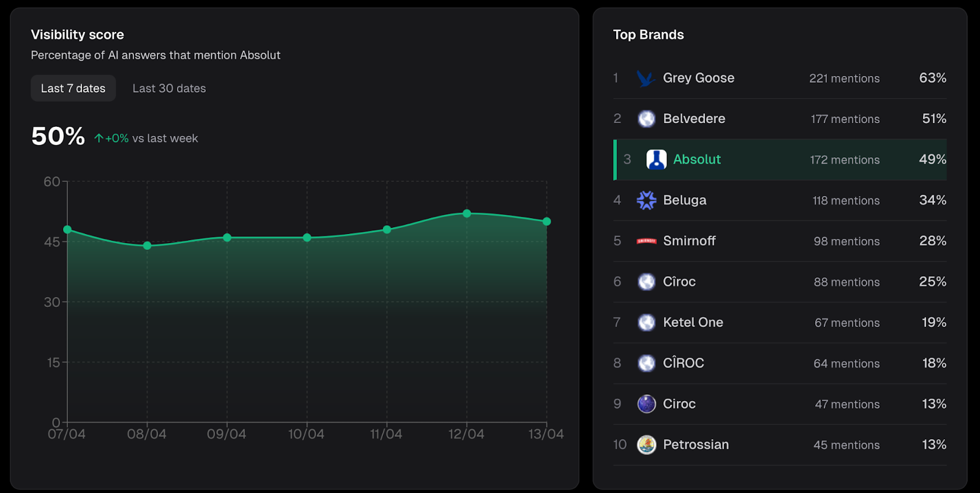The image size is (980, 493).
Task: Click the Visibility score heading
Action: pyautogui.click(x=77, y=35)
